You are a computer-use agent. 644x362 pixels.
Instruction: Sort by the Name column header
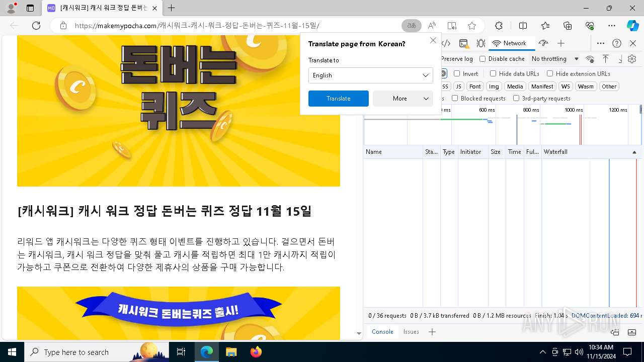393,152
